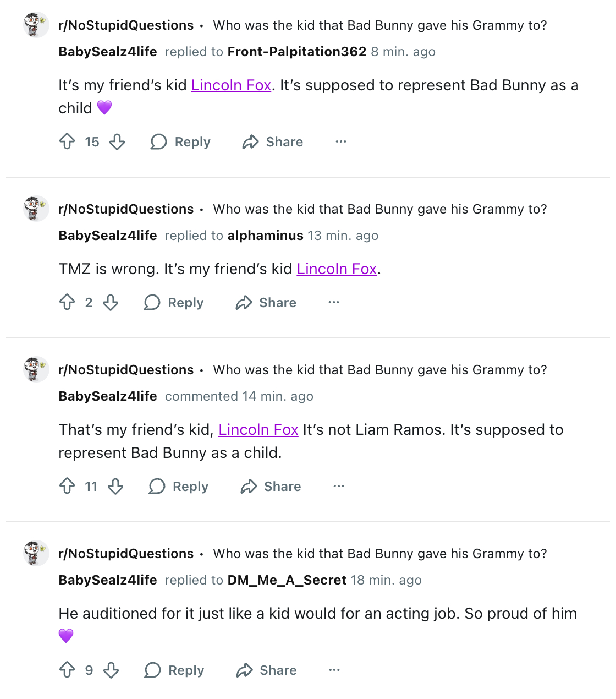Downvote the 'TMZ is wrong' comment
616x699 pixels.
(x=111, y=302)
